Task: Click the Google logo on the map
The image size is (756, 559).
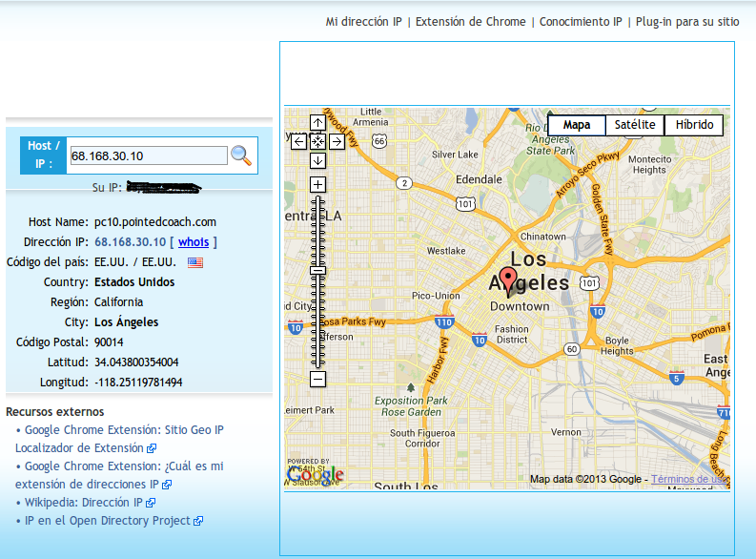Action: 316,476
